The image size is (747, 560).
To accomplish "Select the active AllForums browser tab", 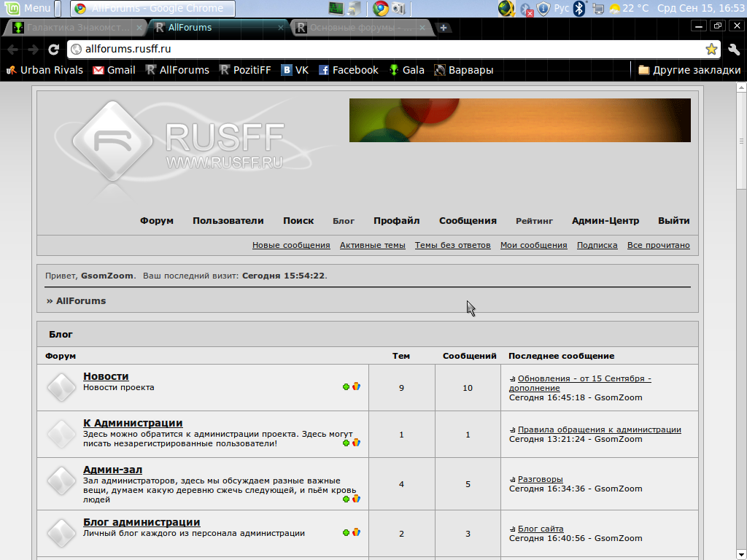I will [x=219, y=28].
